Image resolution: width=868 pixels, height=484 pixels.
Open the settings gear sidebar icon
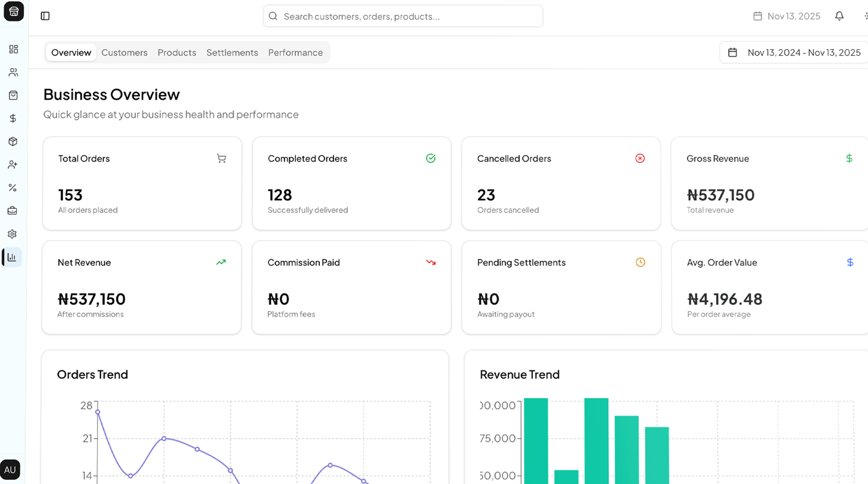coord(12,234)
